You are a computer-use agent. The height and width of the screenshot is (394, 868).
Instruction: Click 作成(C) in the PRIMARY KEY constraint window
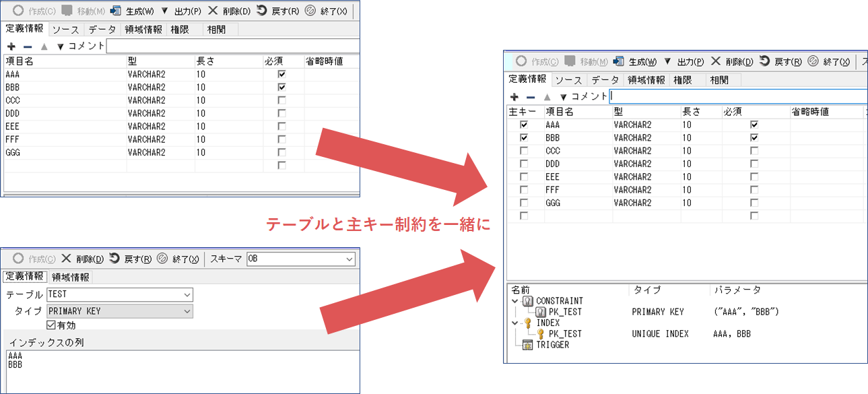(x=34, y=259)
